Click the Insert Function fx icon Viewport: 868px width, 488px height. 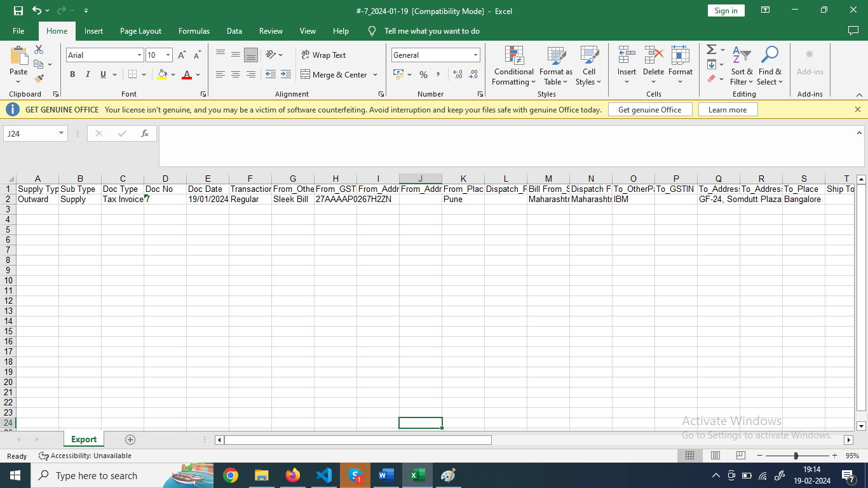145,133
